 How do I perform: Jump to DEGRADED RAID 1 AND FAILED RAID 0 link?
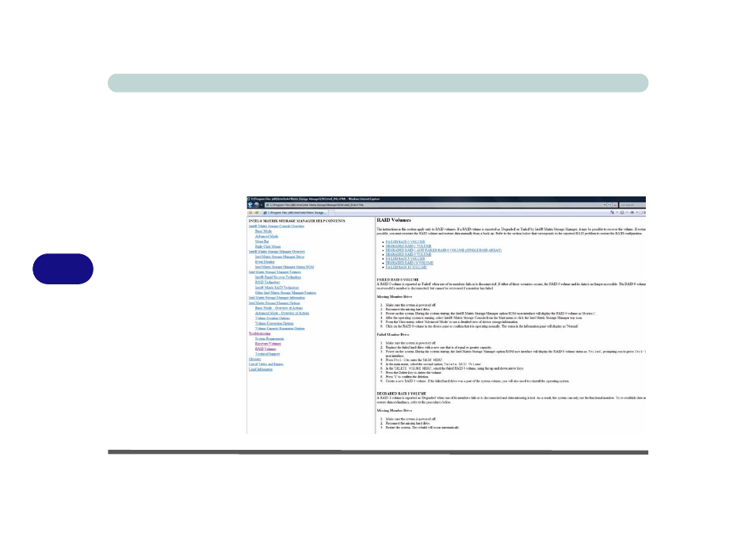[444, 250]
